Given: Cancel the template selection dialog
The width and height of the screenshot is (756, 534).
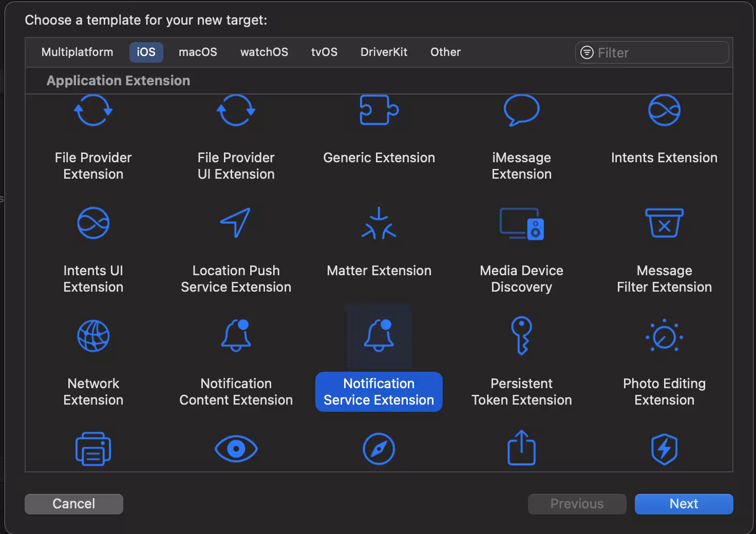Looking at the screenshot, I should 74,504.
